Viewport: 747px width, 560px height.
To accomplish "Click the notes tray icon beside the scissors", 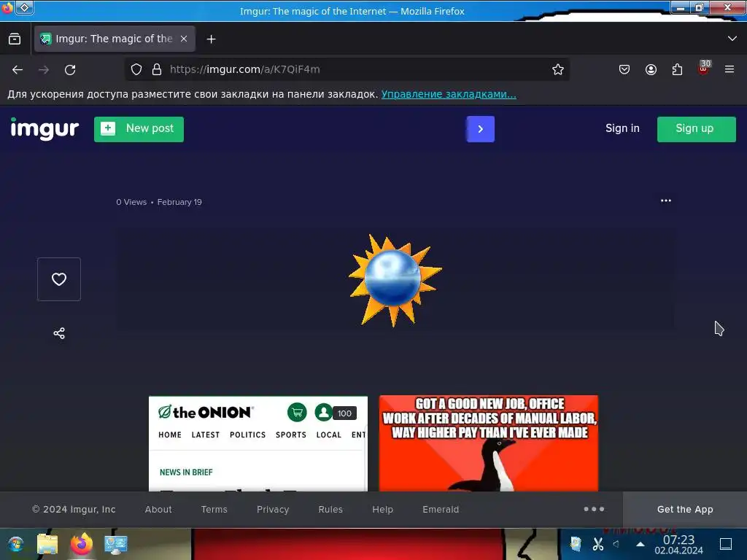I will coord(576,544).
